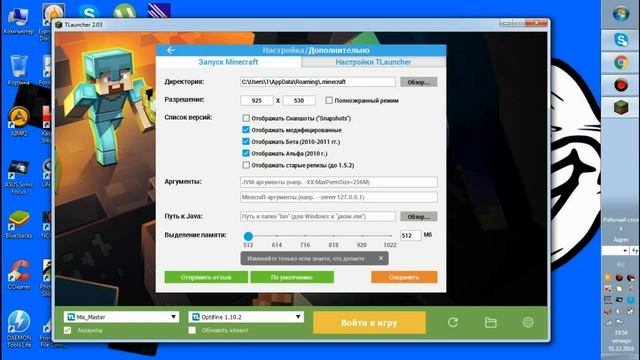Screen dimensions: 640x360
Task: Click the Java path input field
Action: 318,216
